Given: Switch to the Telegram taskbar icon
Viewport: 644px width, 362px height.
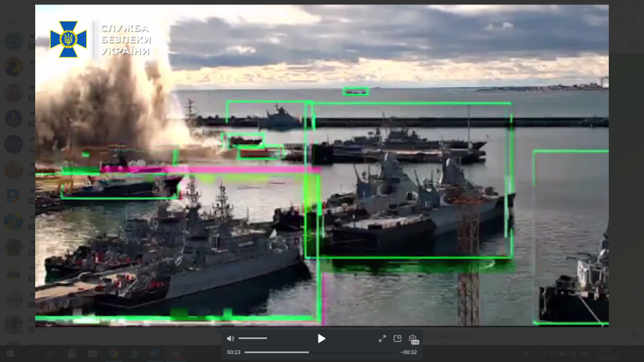Looking at the screenshot, I should [x=175, y=354].
